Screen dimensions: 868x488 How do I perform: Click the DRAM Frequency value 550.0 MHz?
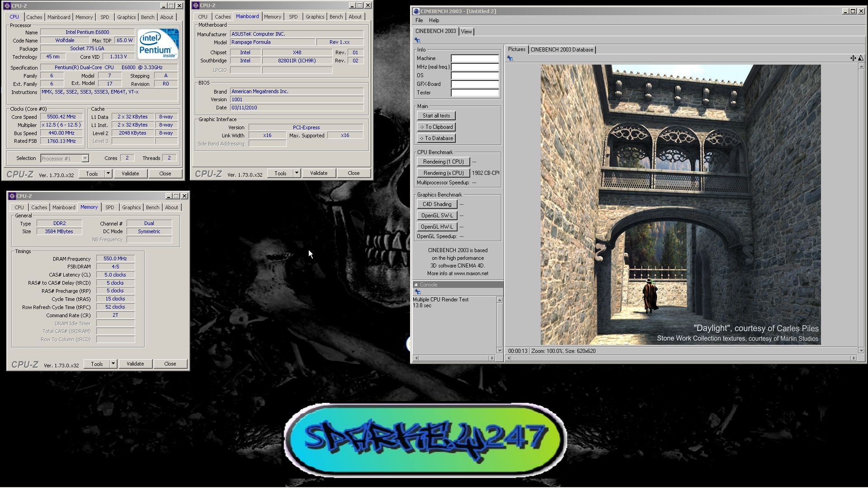[115, 258]
